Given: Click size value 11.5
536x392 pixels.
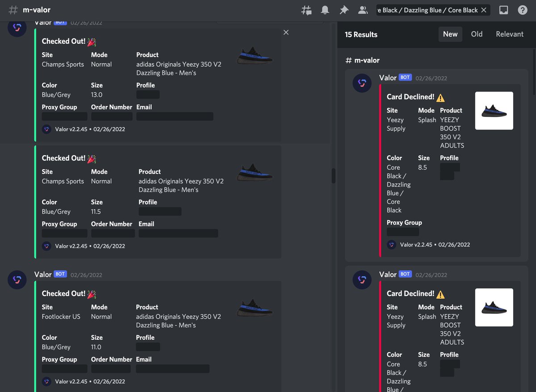Looking at the screenshot, I should pos(96,212).
